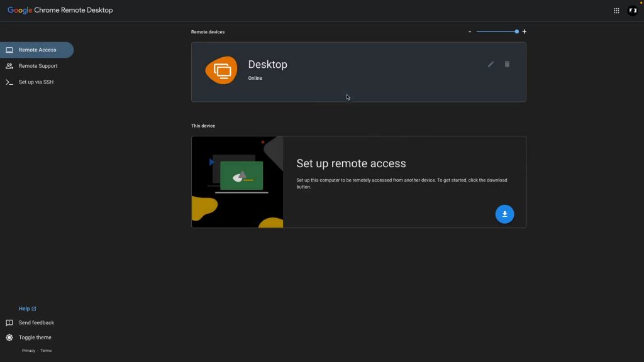Click the setup illustration thumbnail
Image resolution: width=644 pixels, height=362 pixels.
(x=237, y=182)
